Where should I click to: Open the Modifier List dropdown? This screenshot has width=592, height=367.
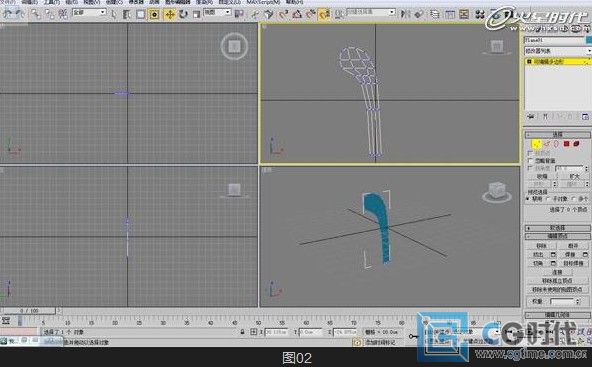click(x=558, y=51)
